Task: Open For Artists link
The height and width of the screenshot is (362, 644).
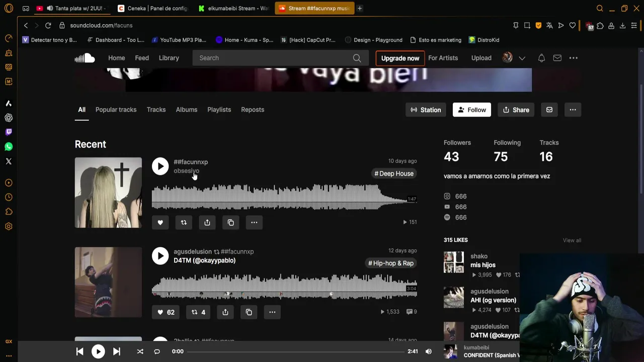Action: (x=443, y=58)
